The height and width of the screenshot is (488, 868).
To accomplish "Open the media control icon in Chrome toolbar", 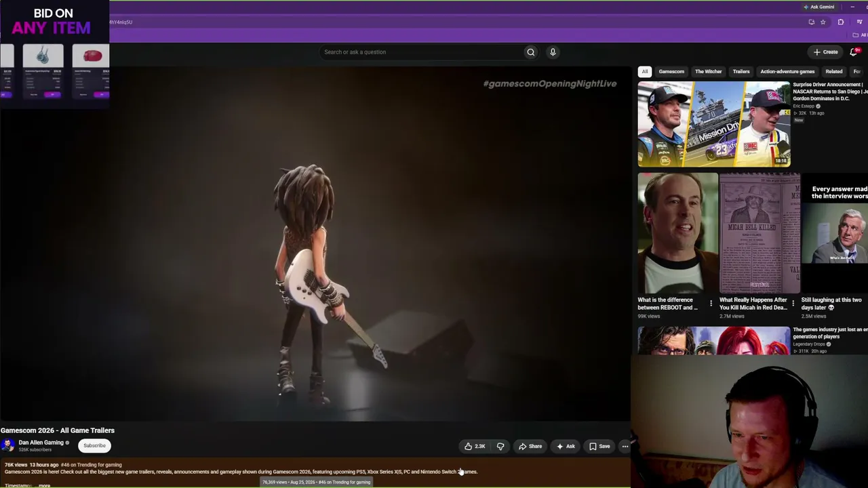I will point(859,22).
